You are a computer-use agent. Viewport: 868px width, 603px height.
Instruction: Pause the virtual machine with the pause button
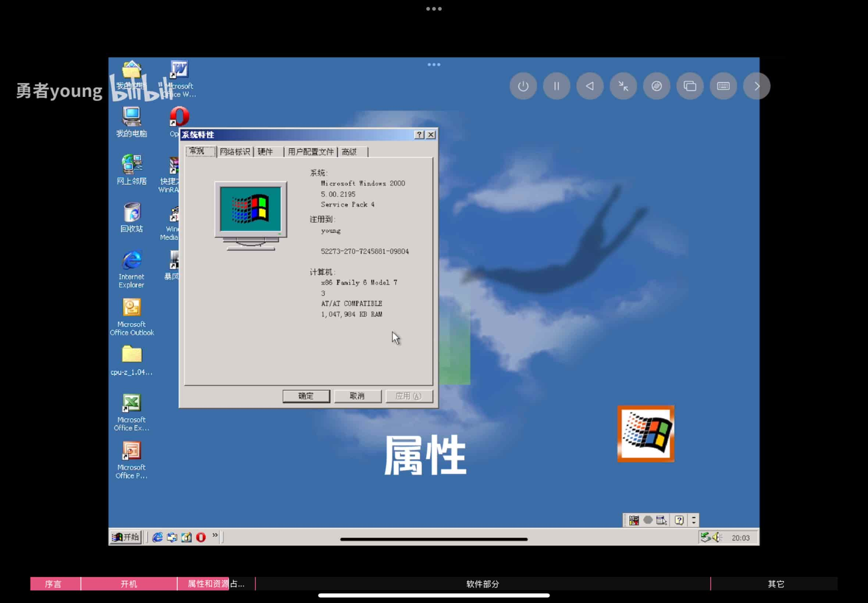[556, 86]
